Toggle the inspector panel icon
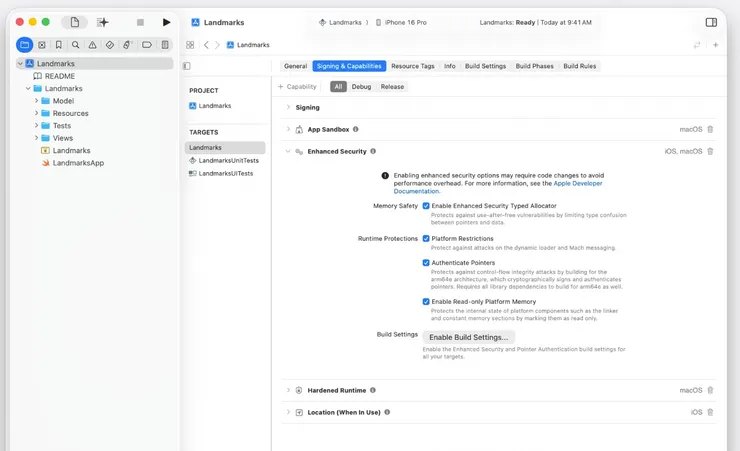This screenshot has height=451, width=740. tap(711, 22)
